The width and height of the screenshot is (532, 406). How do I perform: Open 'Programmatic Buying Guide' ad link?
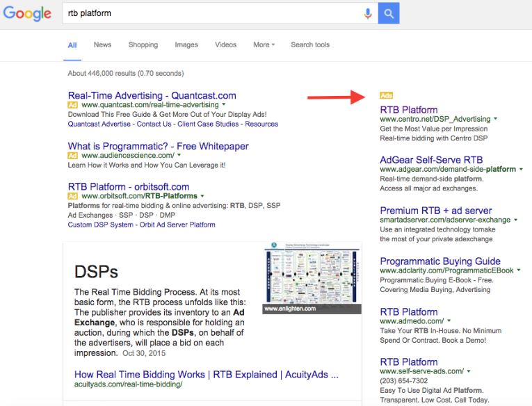tap(440, 261)
